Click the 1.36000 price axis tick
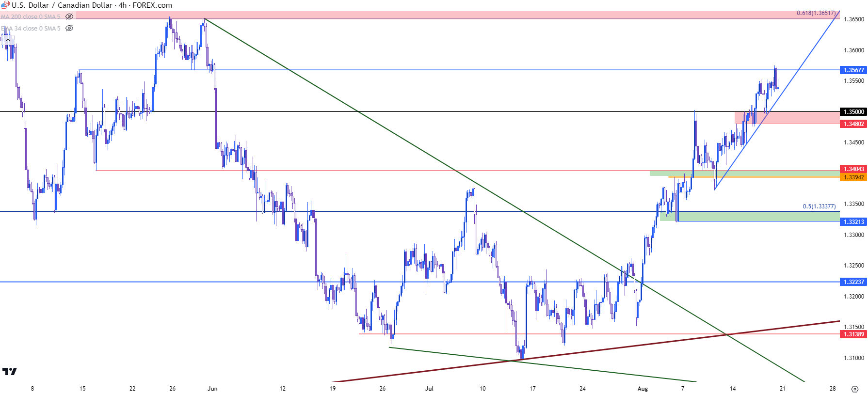The height and width of the screenshot is (394, 868). pyautogui.click(x=854, y=50)
